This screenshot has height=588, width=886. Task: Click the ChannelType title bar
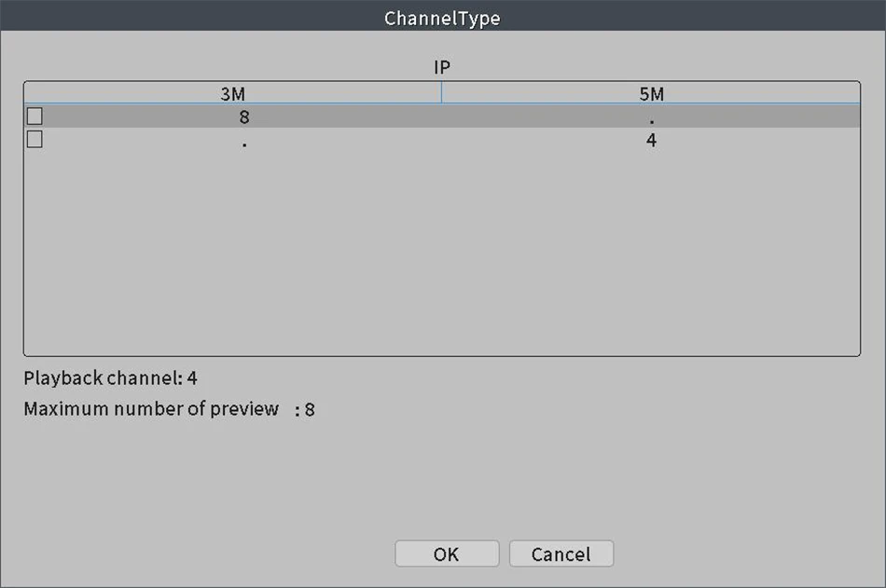pyautogui.click(x=442, y=18)
